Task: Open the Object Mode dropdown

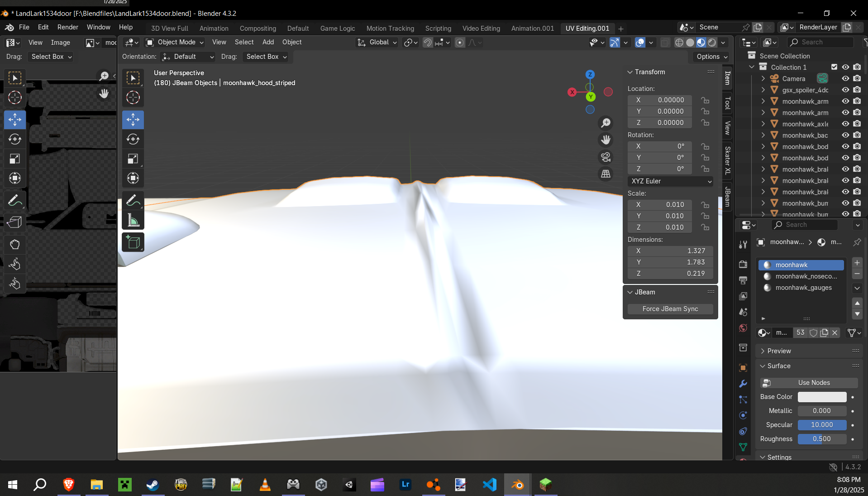Action: coord(175,42)
